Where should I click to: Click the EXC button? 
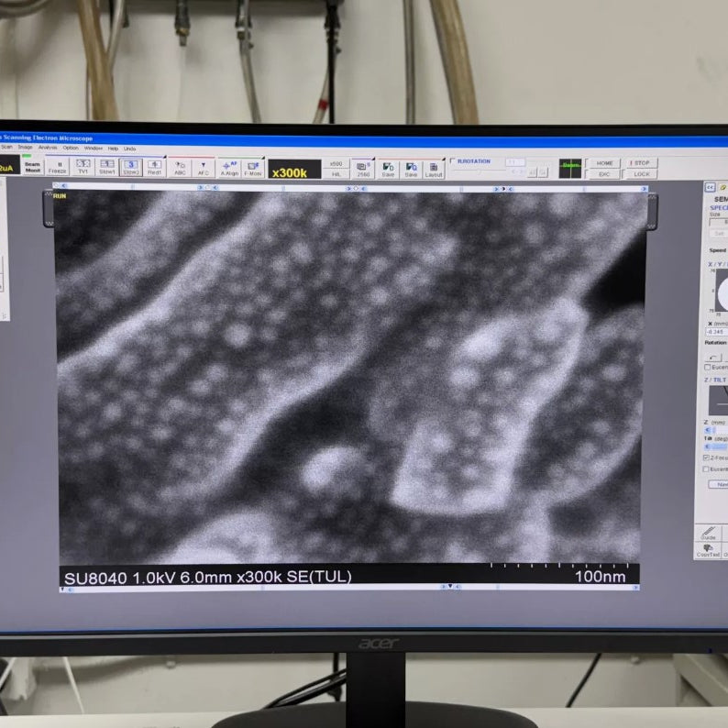(x=604, y=174)
